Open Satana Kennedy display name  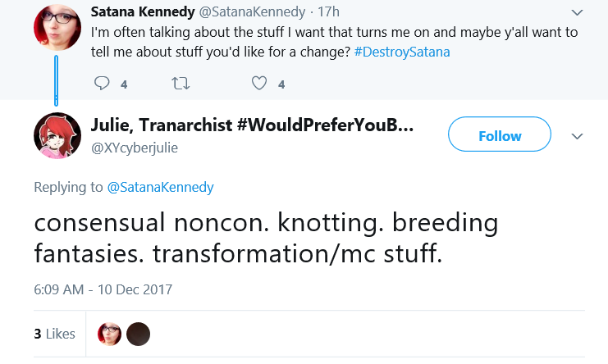coord(143,12)
